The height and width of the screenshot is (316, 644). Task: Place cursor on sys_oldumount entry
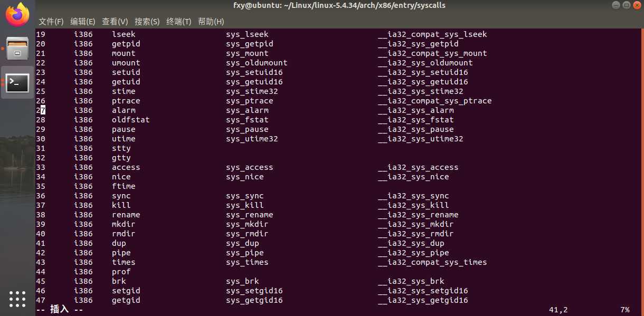[257, 63]
